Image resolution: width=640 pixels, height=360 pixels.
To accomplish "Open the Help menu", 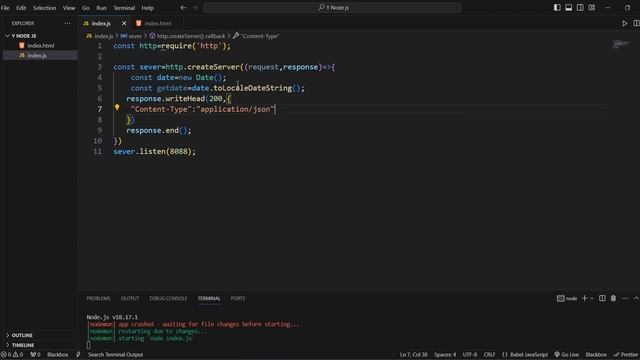I will coord(147,8).
